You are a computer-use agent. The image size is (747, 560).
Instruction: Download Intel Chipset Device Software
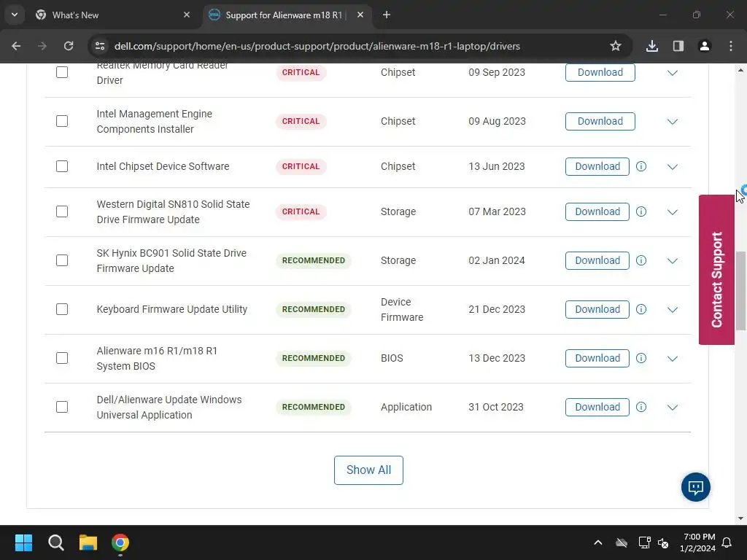pos(597,166)
